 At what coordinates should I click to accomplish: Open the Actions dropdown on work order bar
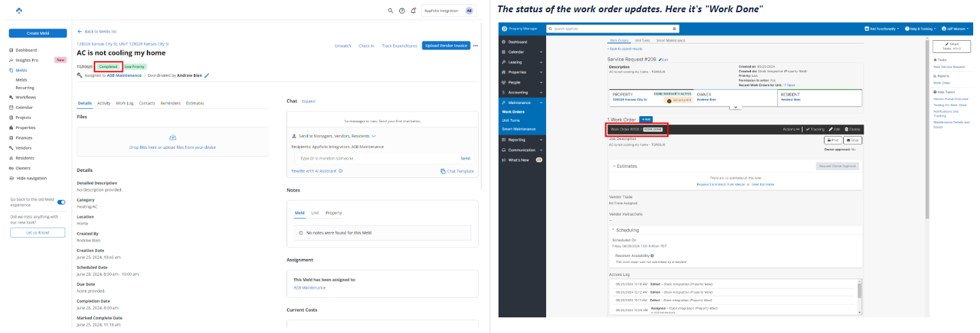click(790, 128)
